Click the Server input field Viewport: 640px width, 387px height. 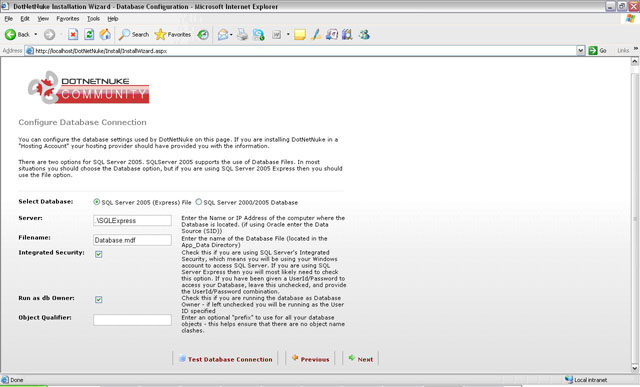click(x=132, y=220)
